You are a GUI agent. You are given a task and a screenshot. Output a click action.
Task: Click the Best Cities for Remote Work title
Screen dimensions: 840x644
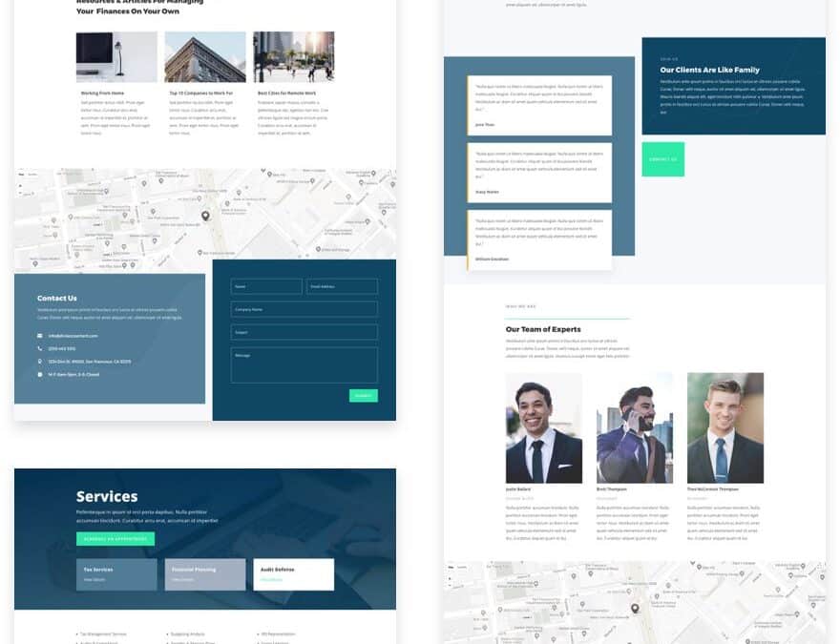[x=286, y=93]
